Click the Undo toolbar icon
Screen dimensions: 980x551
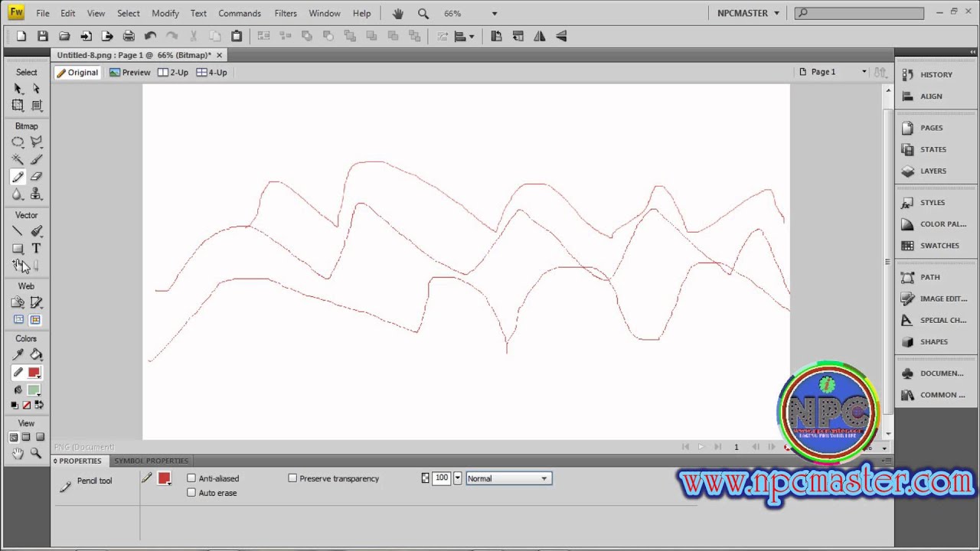click(150, 36)
